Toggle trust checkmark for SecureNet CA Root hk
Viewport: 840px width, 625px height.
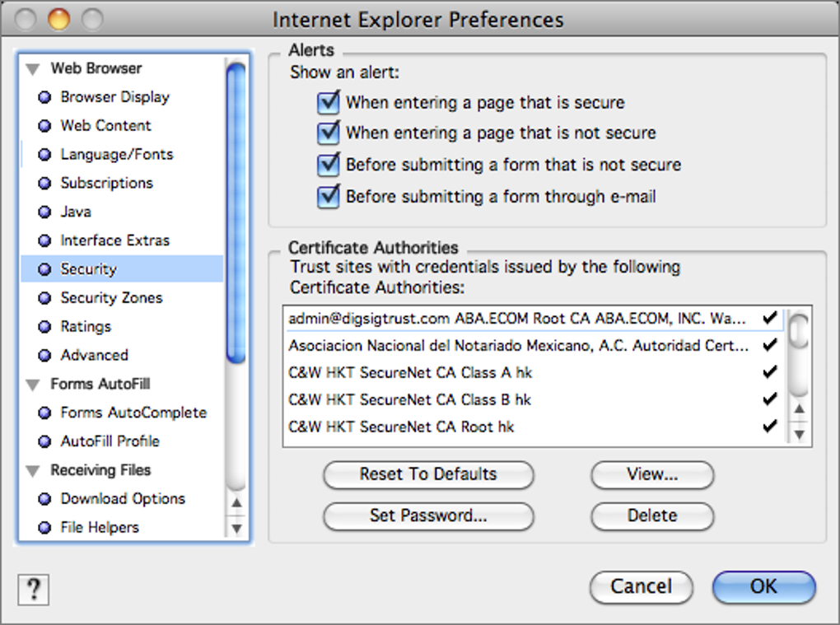(x=770, y=427)
